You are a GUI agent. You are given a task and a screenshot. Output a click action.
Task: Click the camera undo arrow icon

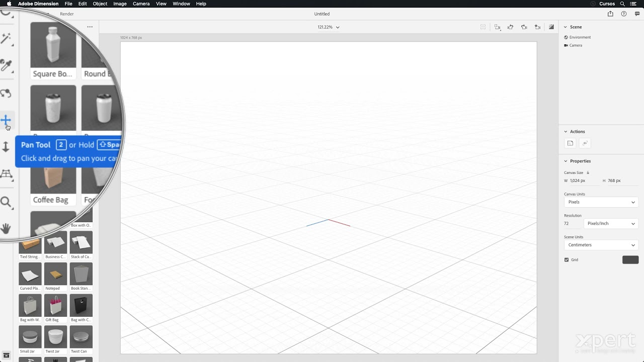pyautogui.click(x=511, y=27)
